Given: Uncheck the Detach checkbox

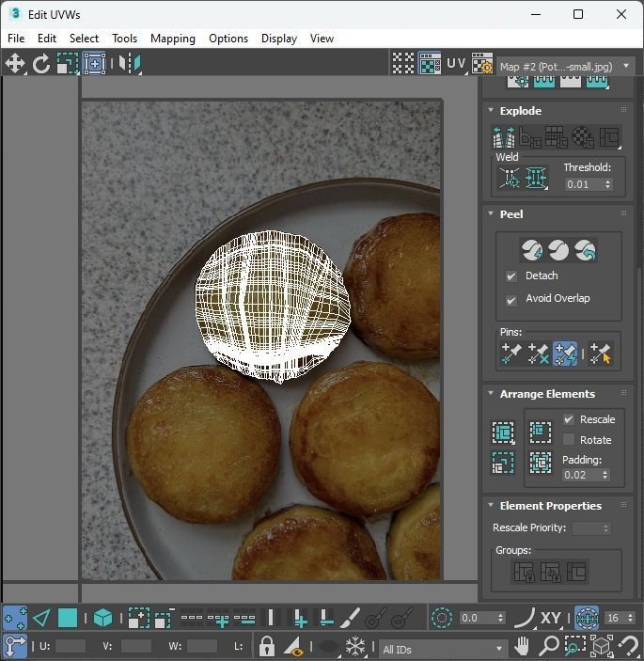Looking at the screenshot, I should (511, 276).
